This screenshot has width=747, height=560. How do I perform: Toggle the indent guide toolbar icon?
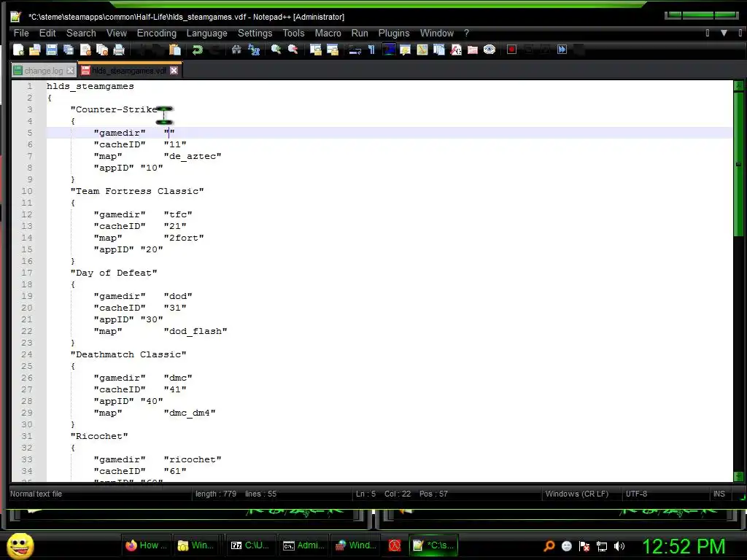389,50
